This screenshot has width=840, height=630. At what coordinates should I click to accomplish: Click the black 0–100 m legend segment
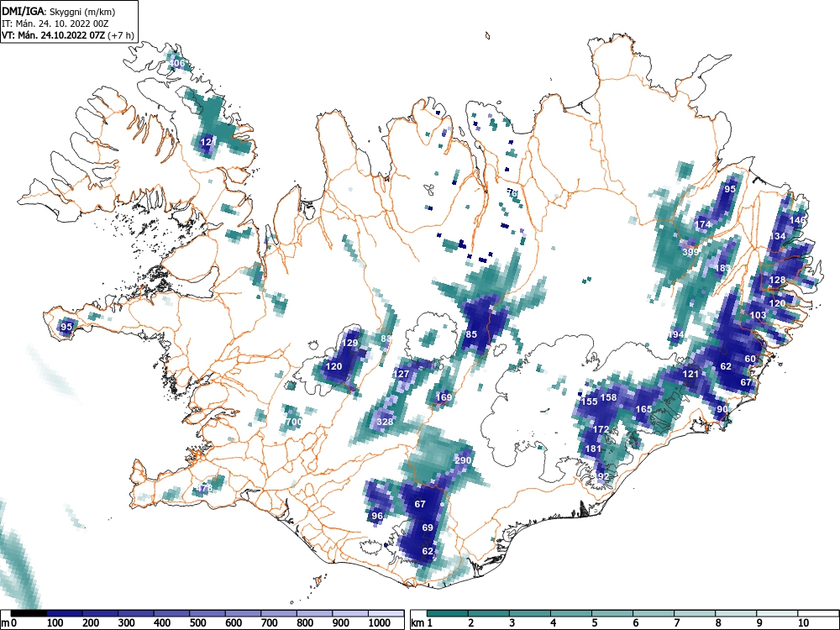[x=29, y=613]
